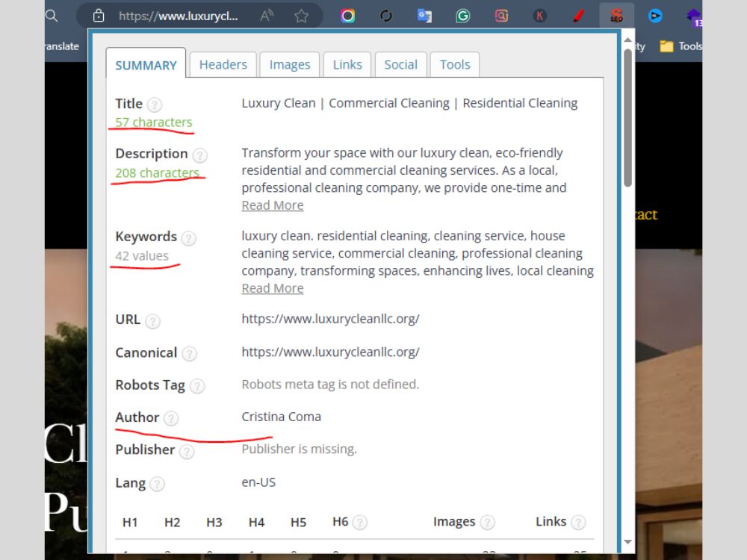747x560 pixels.
Task: Click the Description help question mark icon
Action: point(199,155)
